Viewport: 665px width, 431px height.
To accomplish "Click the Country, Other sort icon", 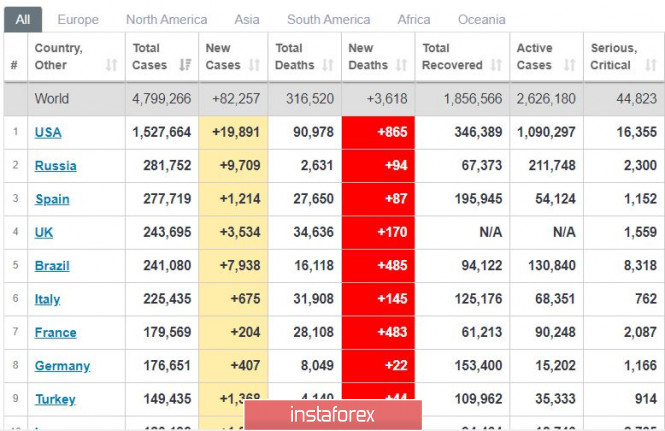I will (x=110, y=66).
